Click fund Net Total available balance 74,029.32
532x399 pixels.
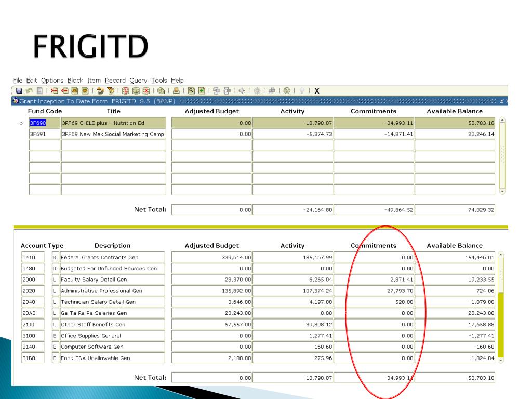coord(455,210)
